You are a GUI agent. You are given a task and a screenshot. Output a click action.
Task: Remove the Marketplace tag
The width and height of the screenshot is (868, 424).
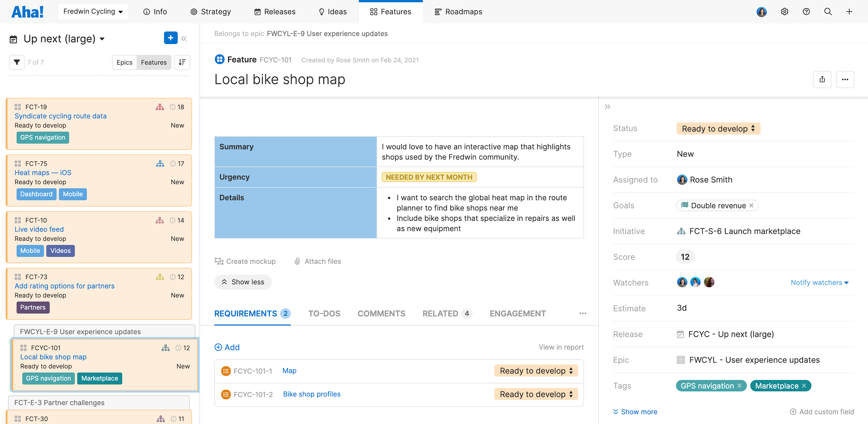tap(805, 385)
